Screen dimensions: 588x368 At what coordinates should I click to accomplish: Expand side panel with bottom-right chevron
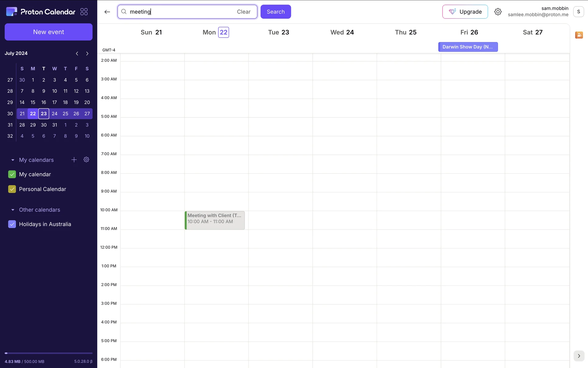[x=579, y=356]
